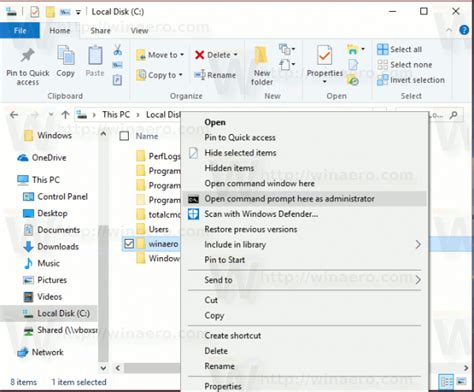The width and height of the screenshot is (474, 392).
Task: Switch to the View ribbon tab
Action: click(139, 31)
